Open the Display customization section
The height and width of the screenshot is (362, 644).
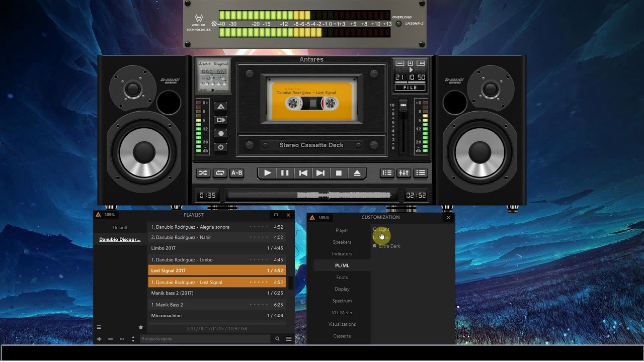pyautogui.click(x=342, y=289)
